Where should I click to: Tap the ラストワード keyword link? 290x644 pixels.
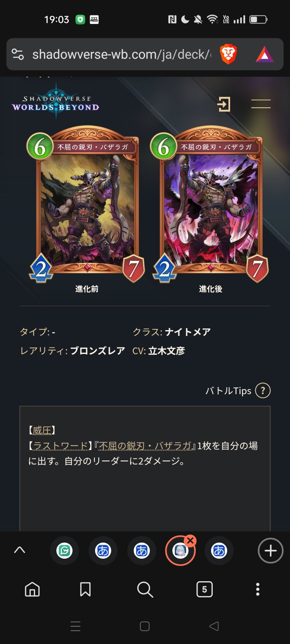pyautogui.click(x=61, y=446)
